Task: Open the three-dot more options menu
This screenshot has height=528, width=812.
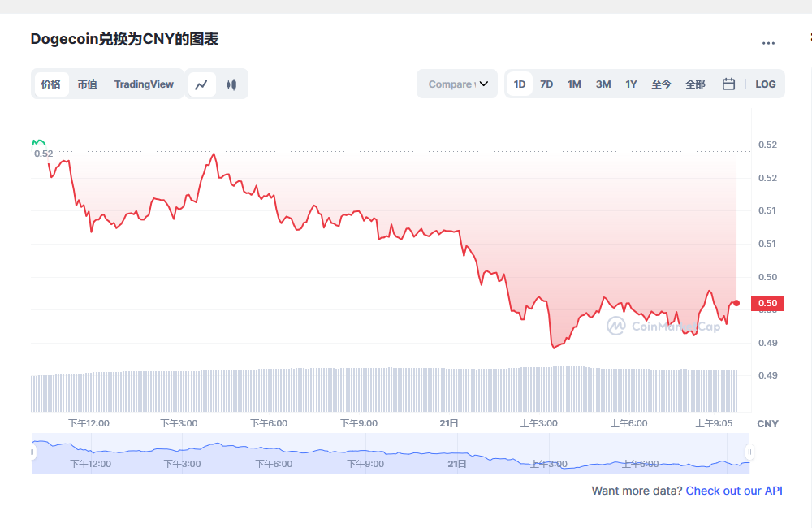Action: tap(768, 43)
